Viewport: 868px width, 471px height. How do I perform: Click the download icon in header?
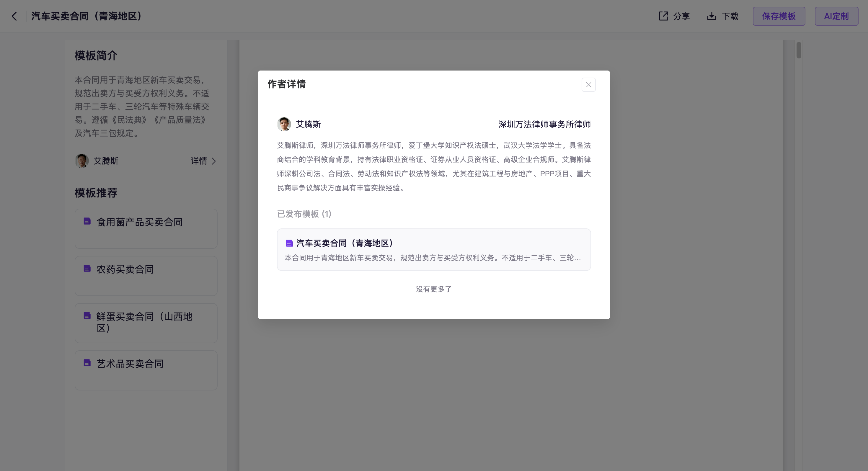[711, 16]
